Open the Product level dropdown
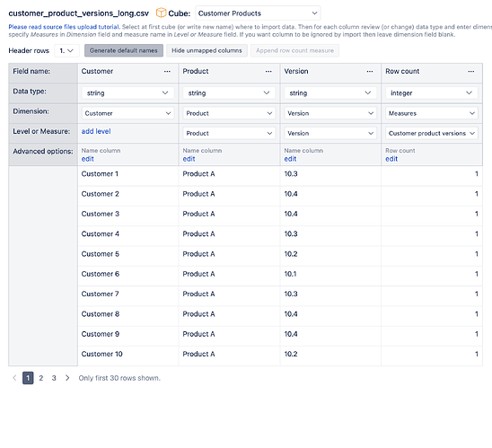492x448 pixels. pyautogui.click(x=229, y=134)
